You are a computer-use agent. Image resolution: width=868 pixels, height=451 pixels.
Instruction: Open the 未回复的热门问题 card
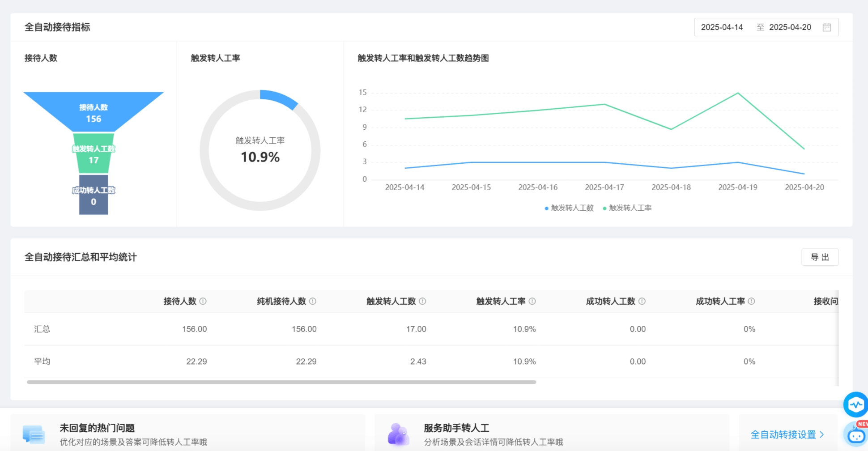187,433
